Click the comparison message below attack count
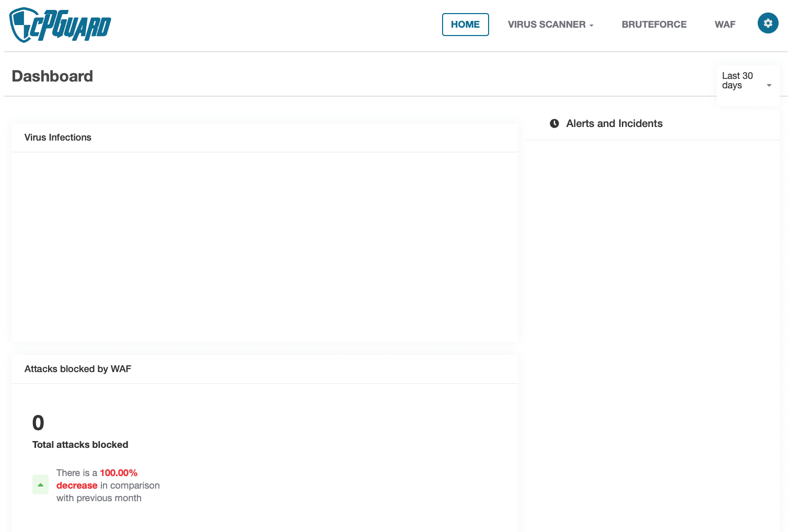Screen dimensions: 788x532 click(x=108, y=485)
